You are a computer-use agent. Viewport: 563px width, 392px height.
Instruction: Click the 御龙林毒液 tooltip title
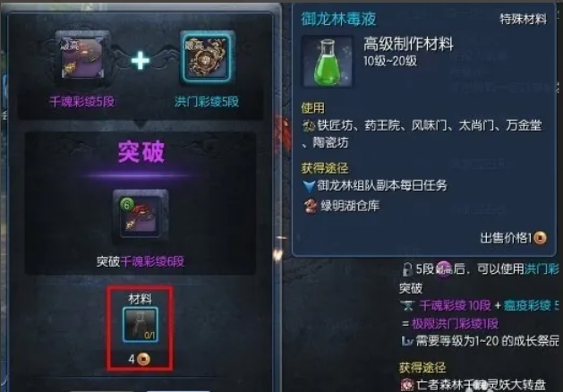[x=338, y=19]
